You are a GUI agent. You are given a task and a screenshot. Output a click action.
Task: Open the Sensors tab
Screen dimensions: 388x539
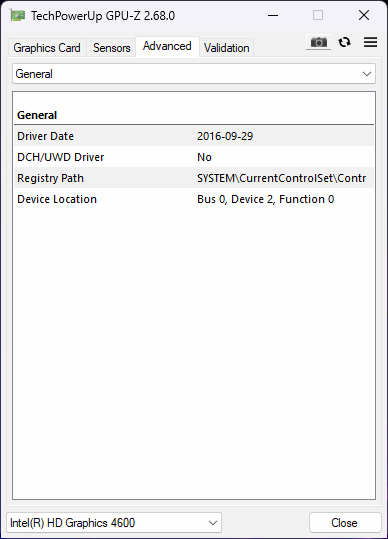coord(111,48)
